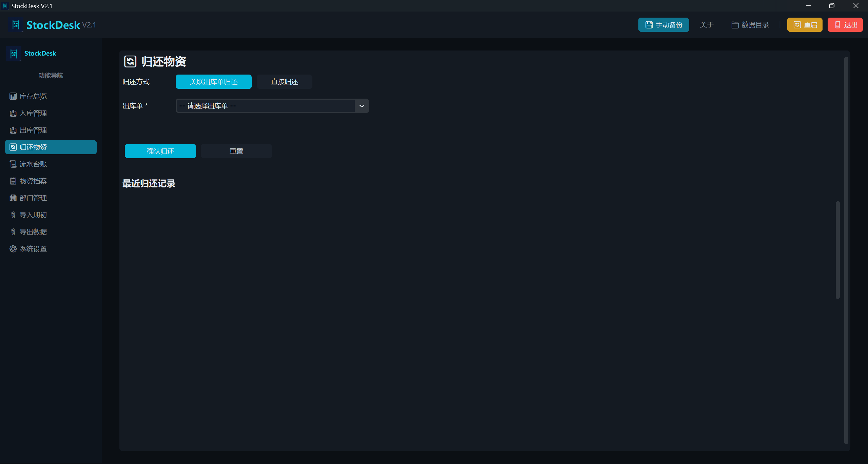This screenshot has width=868, height=464.
Task: Click the 导入期初 import icon
Action: click(13, 215)
